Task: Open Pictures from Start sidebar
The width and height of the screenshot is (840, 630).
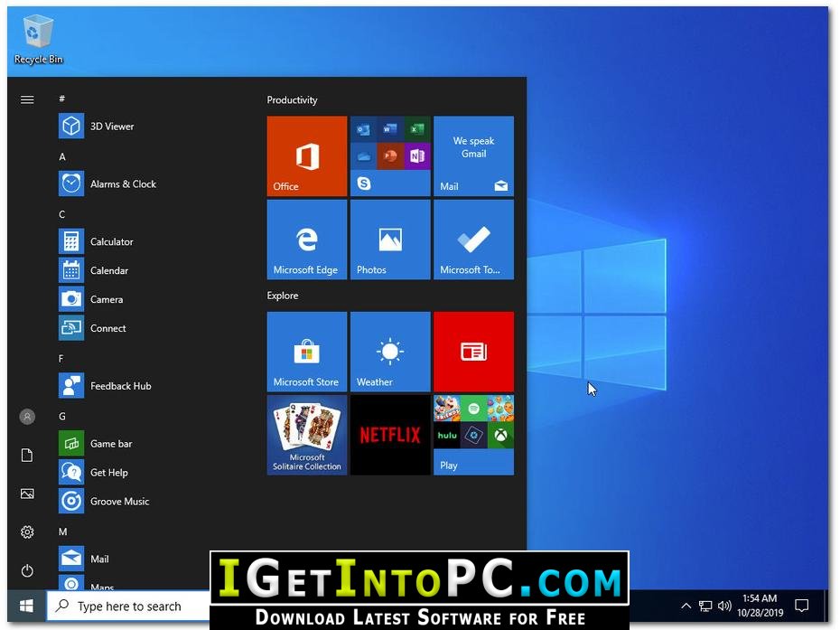Action: 27,494
